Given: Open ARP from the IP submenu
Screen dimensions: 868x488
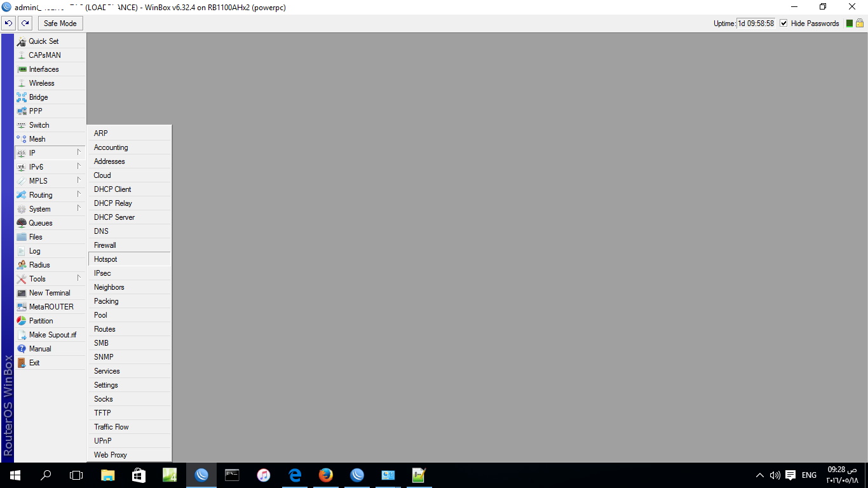Looking at the screenshot, I should 130,133.
